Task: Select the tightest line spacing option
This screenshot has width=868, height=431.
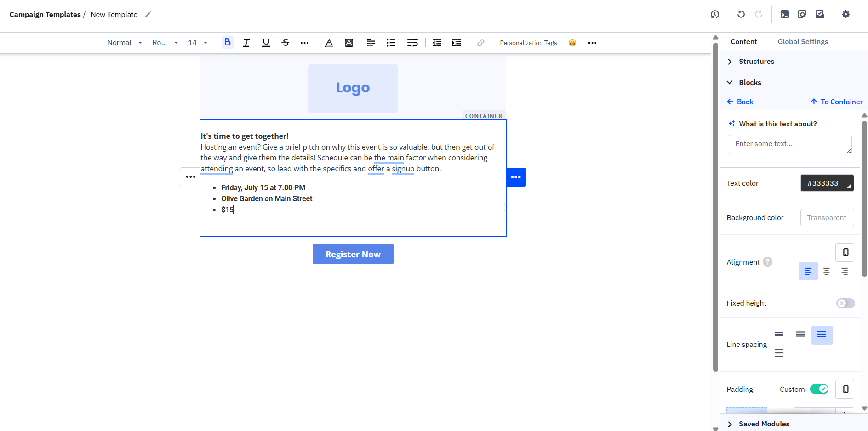Action: coord(779,335)
